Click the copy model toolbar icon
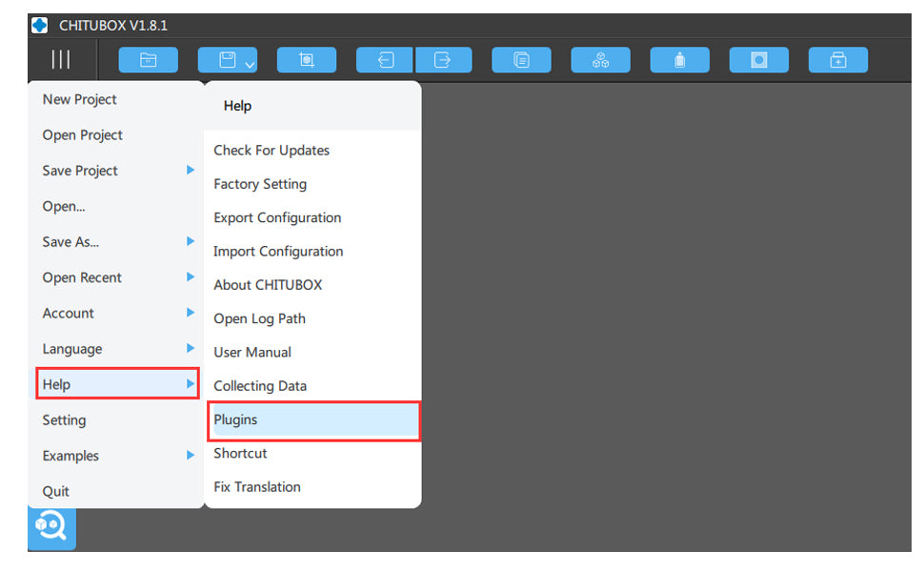924x572 pixels. [x=521, y=59]
